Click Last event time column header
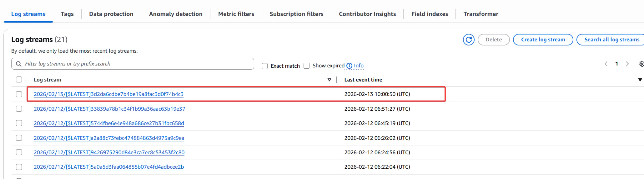The width and height of the screenshot is (644, 179). point(363,80)
